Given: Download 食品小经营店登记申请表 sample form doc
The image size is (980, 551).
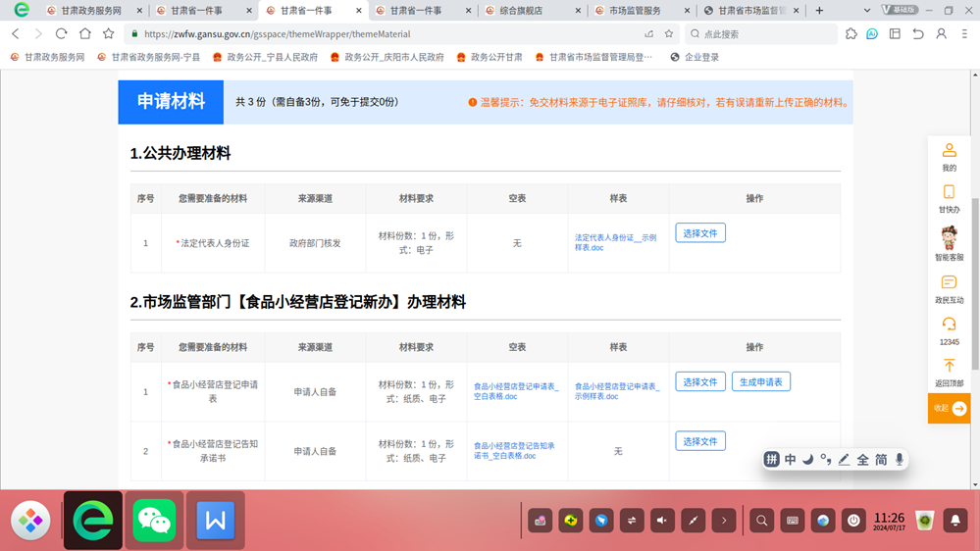Looking at the screenshot, I should pos(617,391).
